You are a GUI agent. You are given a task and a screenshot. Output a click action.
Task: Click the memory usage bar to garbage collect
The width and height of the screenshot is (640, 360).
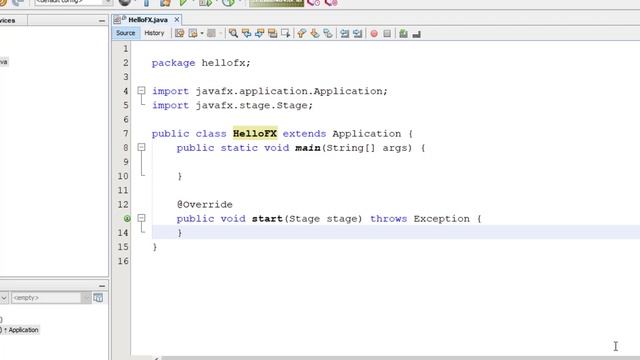(276, 3)
